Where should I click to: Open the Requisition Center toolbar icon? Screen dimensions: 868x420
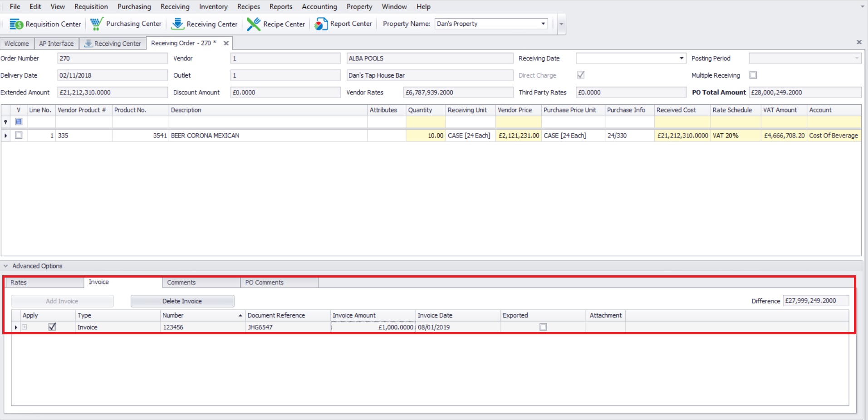[x=16, y=24]
